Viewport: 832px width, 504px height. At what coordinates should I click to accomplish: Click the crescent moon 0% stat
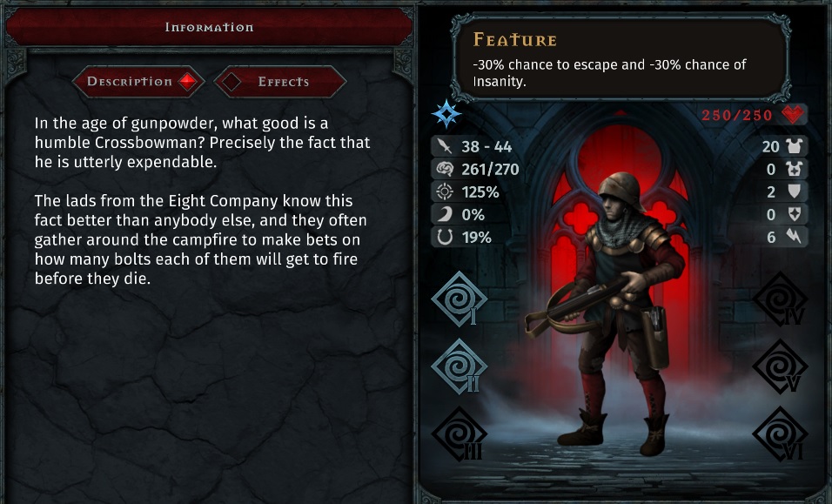click(x=460, y=214)
